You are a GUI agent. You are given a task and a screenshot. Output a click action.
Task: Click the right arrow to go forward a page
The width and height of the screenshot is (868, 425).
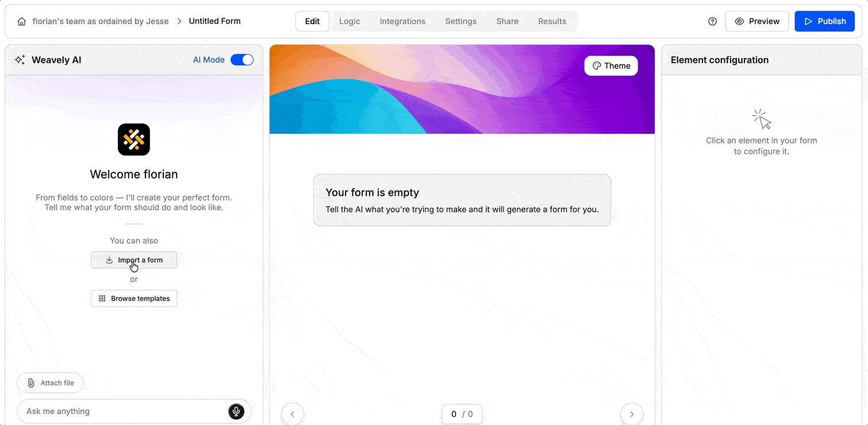click(632, 414)
